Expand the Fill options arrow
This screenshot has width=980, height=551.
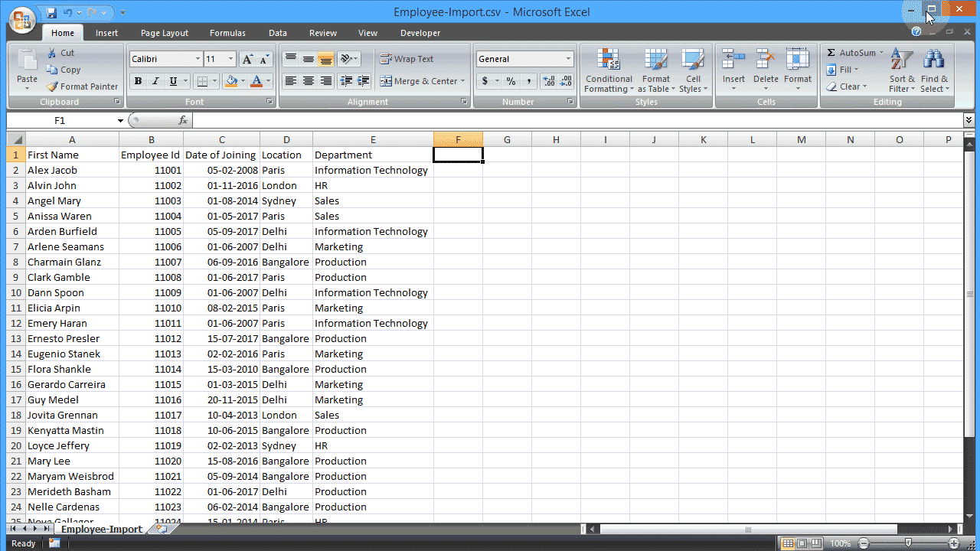(x=856, y=70)
